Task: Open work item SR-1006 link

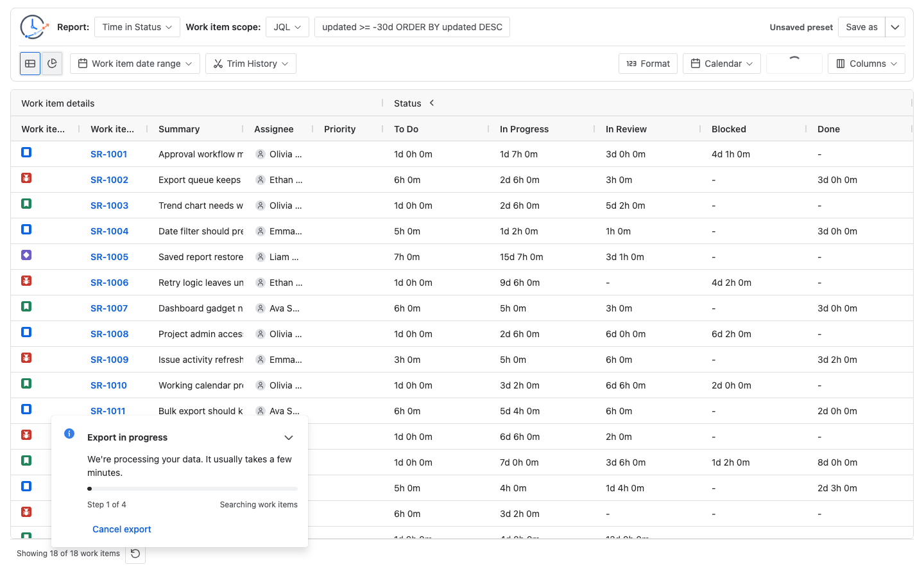Action: click(109, 283)
